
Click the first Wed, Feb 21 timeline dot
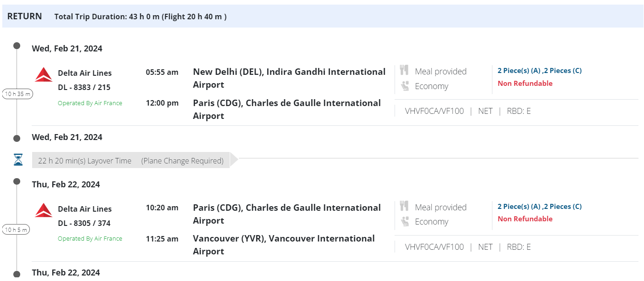(x=17, y=45)
